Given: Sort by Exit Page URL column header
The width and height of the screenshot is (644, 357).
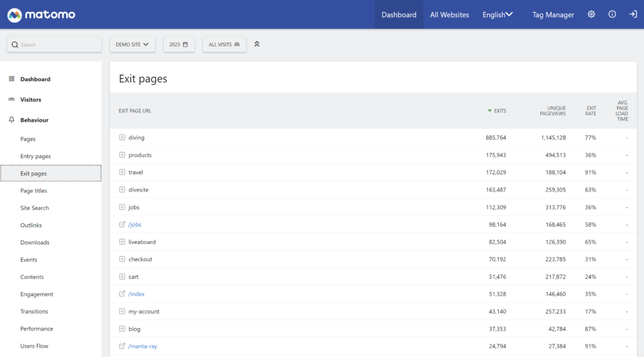Looking at the screenshot, I should point(135,111).
